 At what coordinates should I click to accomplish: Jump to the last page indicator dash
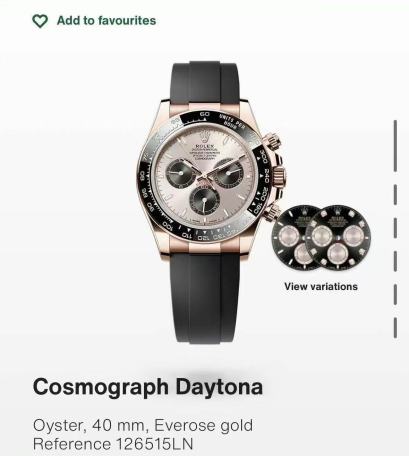click(x=395, y=328)
